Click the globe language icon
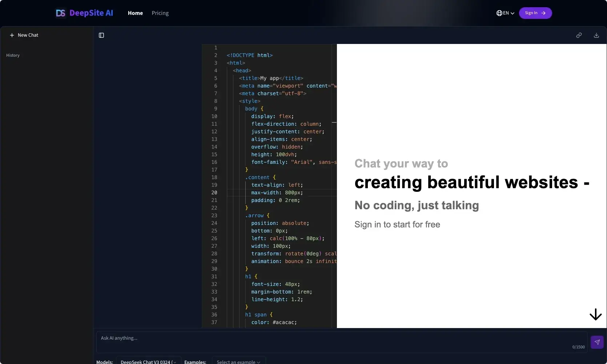Image resolution: width=607 pixels, height=364 pixels. (x=499, y=13)
